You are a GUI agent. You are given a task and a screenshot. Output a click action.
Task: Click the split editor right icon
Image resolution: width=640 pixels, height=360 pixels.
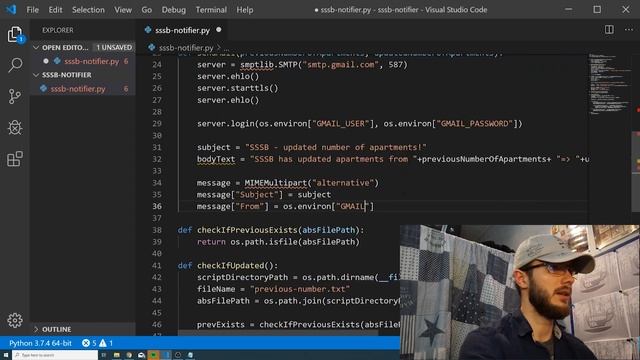609,29
